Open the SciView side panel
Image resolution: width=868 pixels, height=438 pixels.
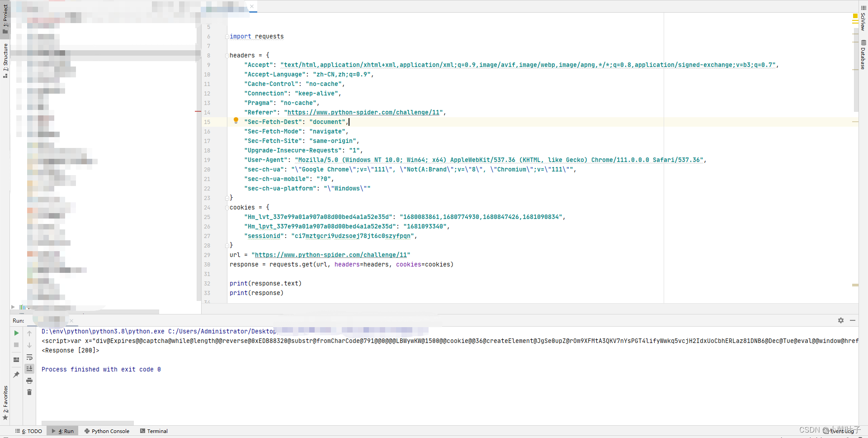863,18
